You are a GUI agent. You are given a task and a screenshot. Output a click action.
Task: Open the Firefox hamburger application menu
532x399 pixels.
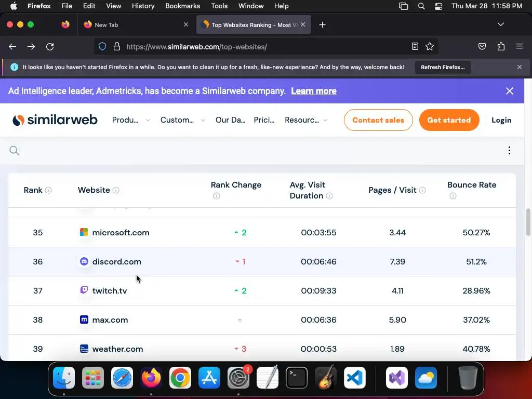(x=519, y=46)
